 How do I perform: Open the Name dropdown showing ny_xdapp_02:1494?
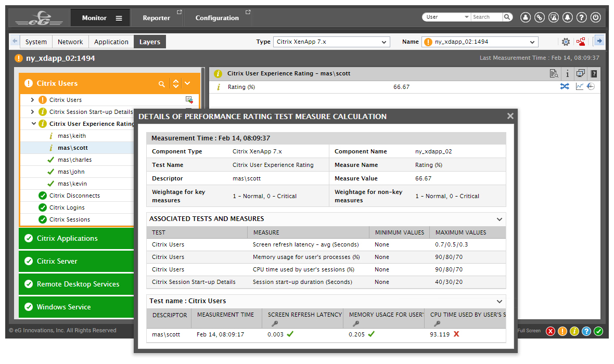click(480, 42)
